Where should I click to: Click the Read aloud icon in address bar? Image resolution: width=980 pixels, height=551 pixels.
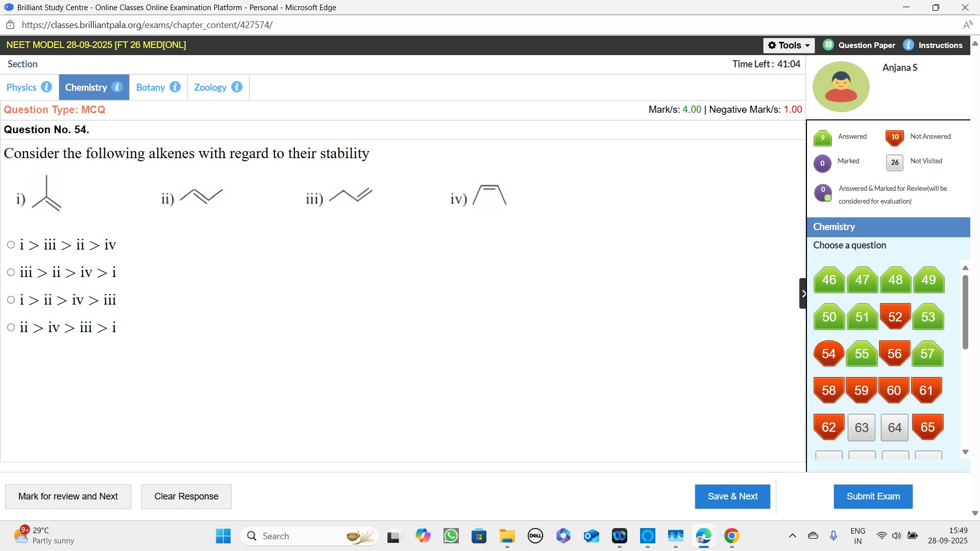click(x=967, y=25)
